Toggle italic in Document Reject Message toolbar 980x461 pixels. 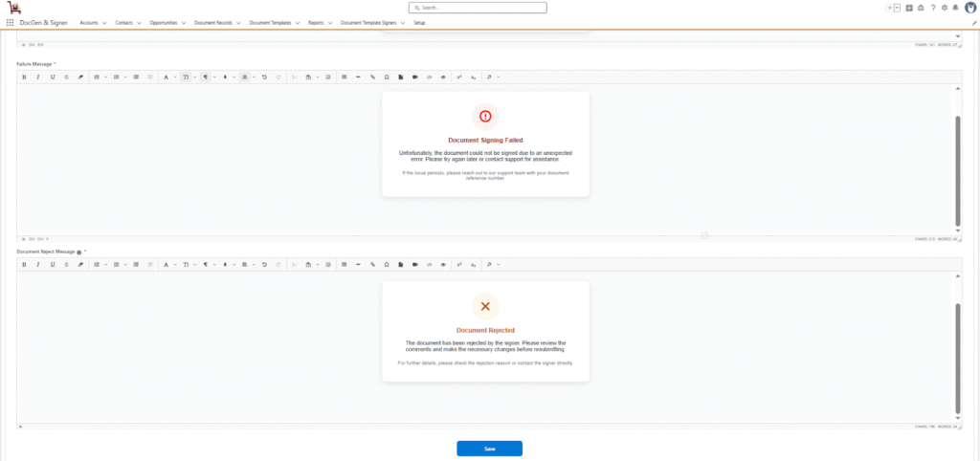(x=37, y=264)
